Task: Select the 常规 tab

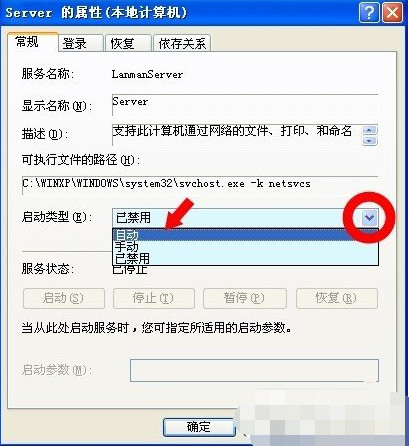Action: pos(32,42)
